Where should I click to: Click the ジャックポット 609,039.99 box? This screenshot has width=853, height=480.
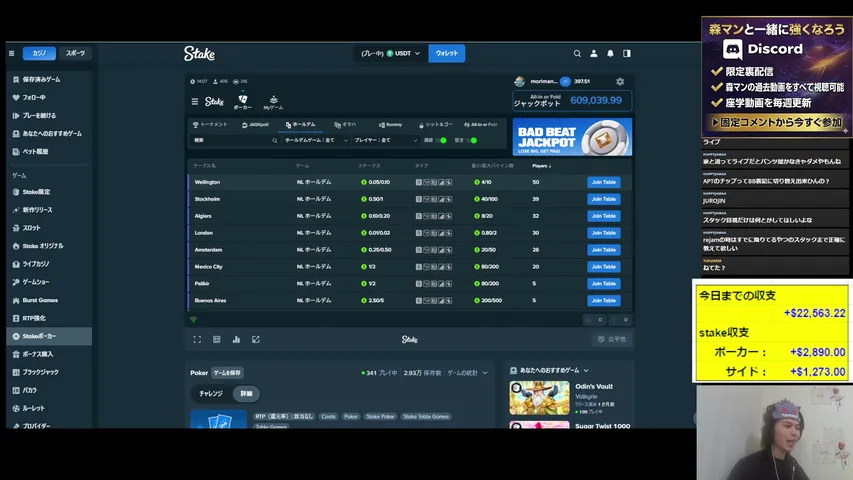[572, 100]
